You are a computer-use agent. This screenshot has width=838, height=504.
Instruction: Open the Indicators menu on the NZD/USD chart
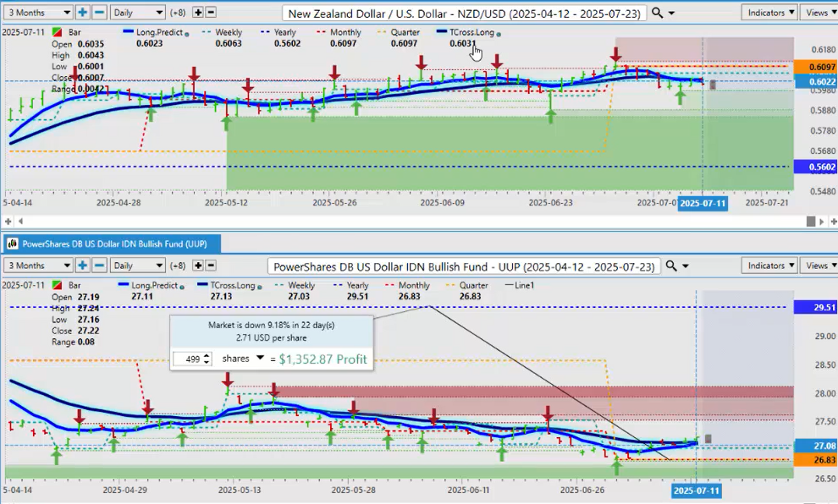[769, 13]
